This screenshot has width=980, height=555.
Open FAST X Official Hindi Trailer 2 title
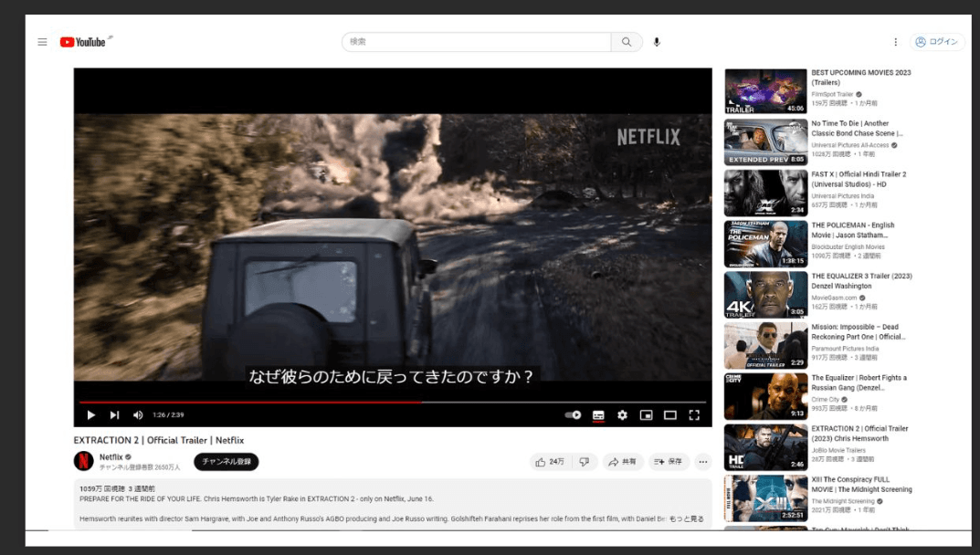coord(859,180)
